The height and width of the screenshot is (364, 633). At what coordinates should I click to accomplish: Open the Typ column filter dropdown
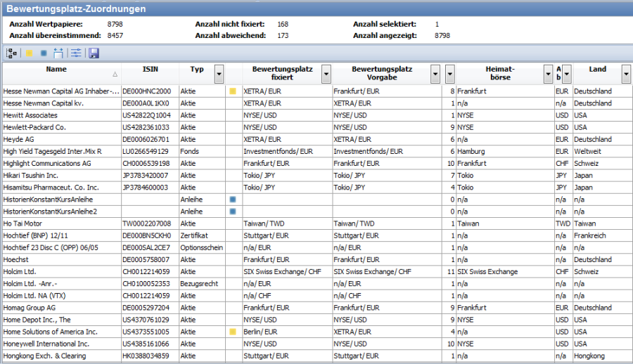[x=219, y=74]
